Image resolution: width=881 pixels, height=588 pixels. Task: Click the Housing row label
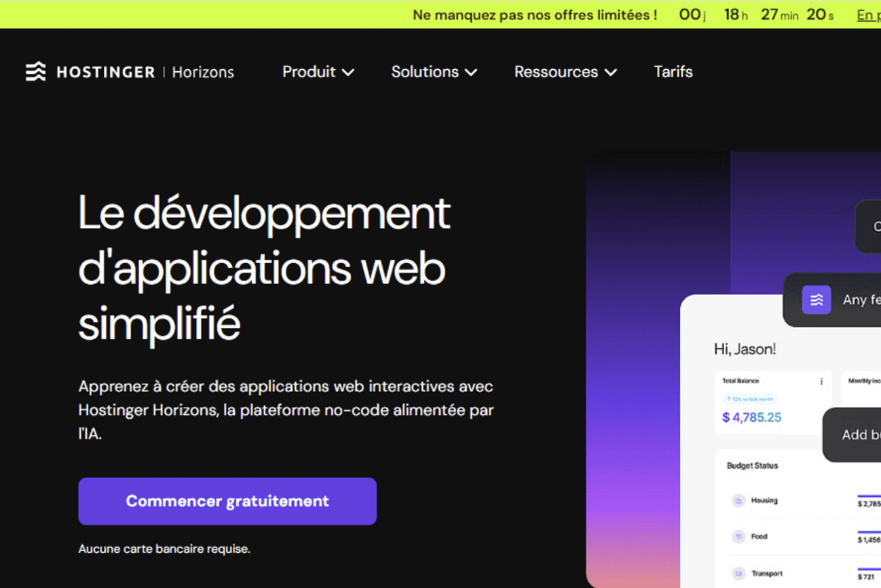pos(764,501)
